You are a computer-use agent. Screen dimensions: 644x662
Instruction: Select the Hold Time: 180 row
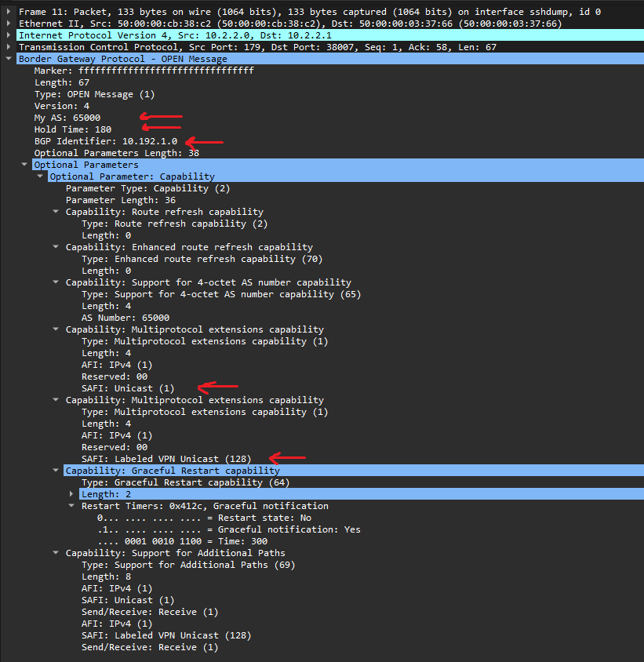tap(72, 129)
